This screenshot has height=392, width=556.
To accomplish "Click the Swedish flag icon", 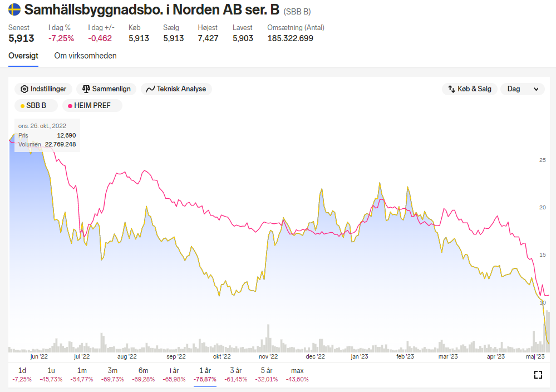I will [x=14, y=9].
